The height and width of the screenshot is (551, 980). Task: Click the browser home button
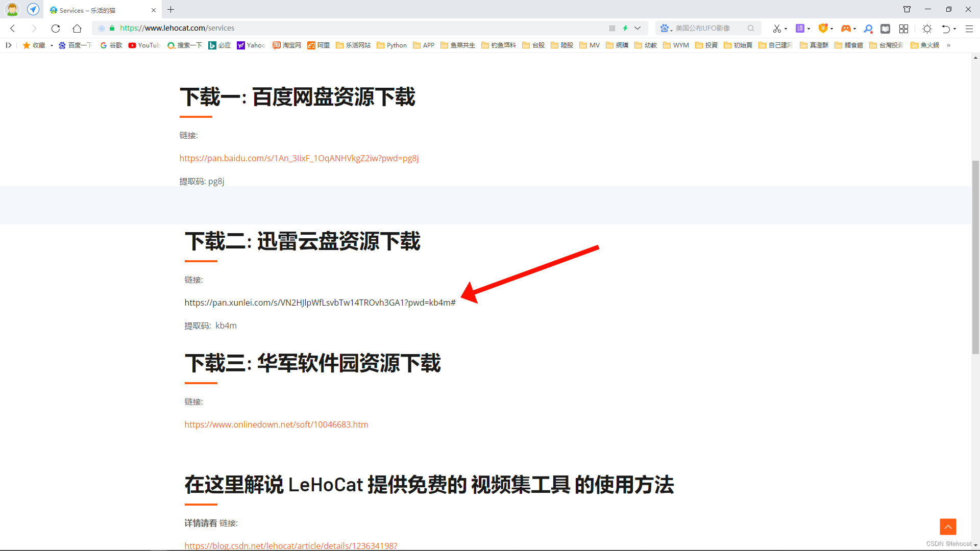pos(77,29)
